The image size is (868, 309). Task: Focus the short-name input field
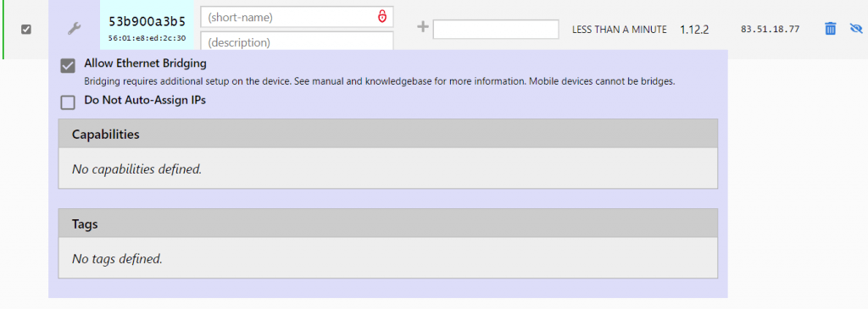coord(297,17)
